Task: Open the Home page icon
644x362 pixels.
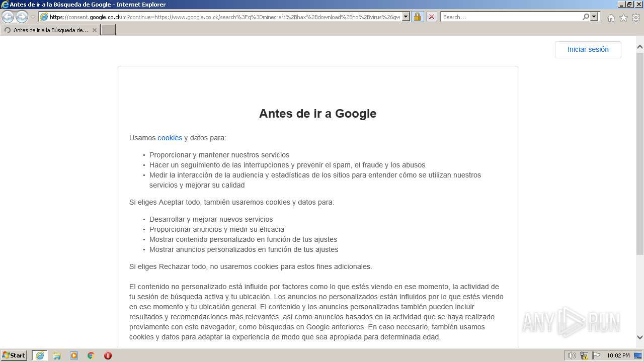Action: coord(611,18)
